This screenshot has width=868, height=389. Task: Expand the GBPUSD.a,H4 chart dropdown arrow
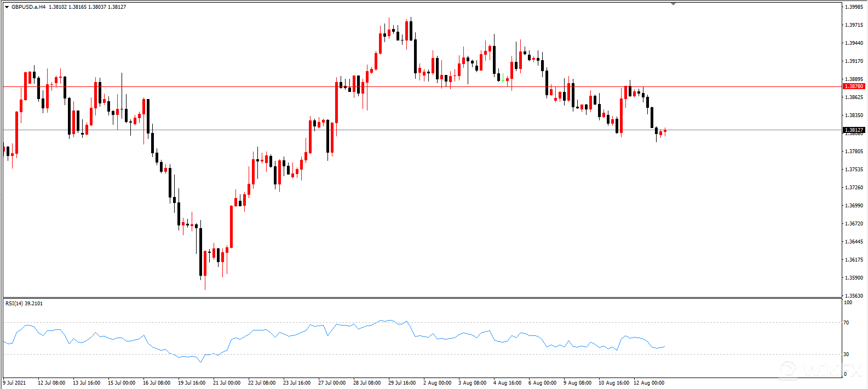pos(7,7)
